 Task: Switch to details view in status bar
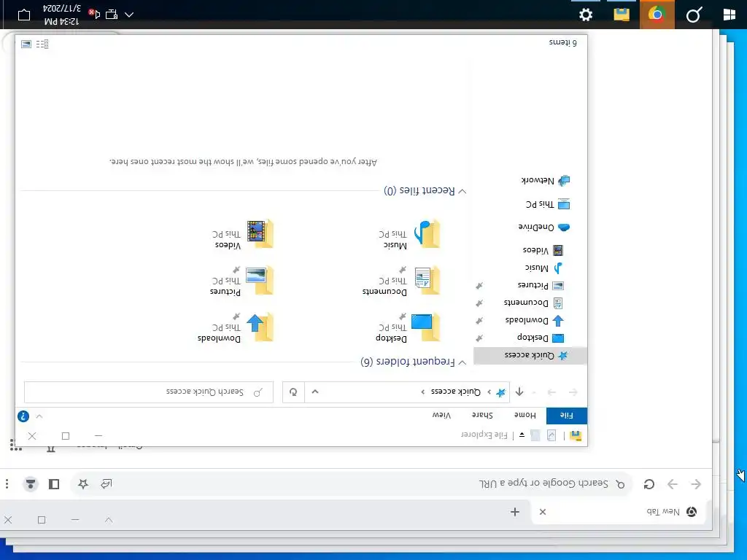coord(42,44)
